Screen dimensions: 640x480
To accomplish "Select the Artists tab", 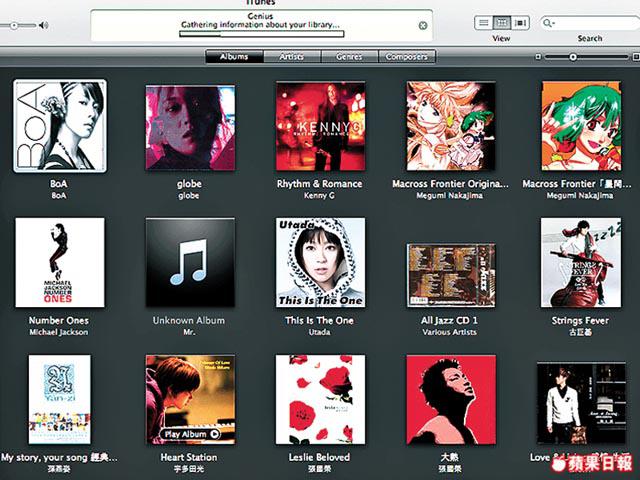I will (x=292, y=57).
